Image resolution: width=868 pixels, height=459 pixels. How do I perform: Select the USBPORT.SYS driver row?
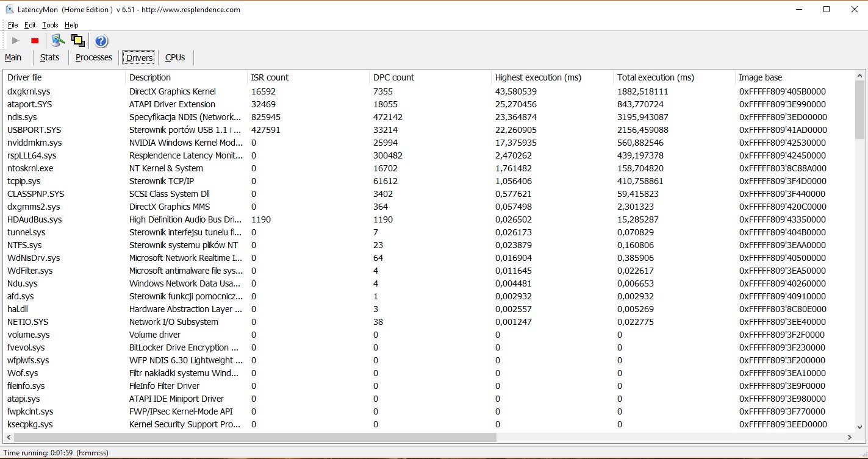click(x=429, y=130)
